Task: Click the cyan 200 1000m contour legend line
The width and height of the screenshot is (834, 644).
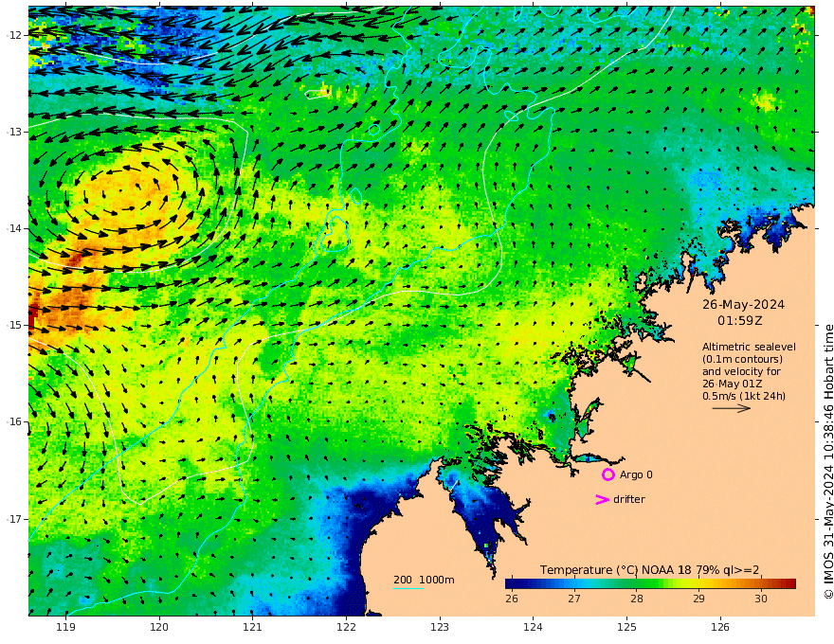Action: (x=408, y=588)
